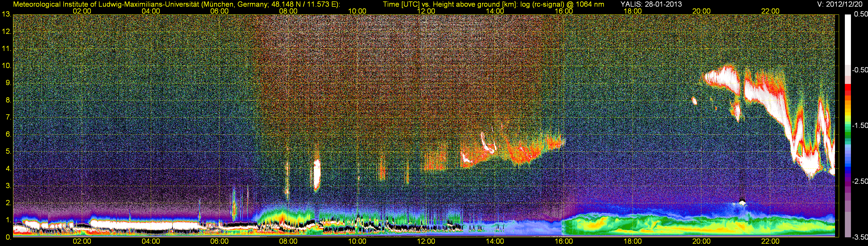
Task: Click the '0.' height axis label
Action: 8,237
